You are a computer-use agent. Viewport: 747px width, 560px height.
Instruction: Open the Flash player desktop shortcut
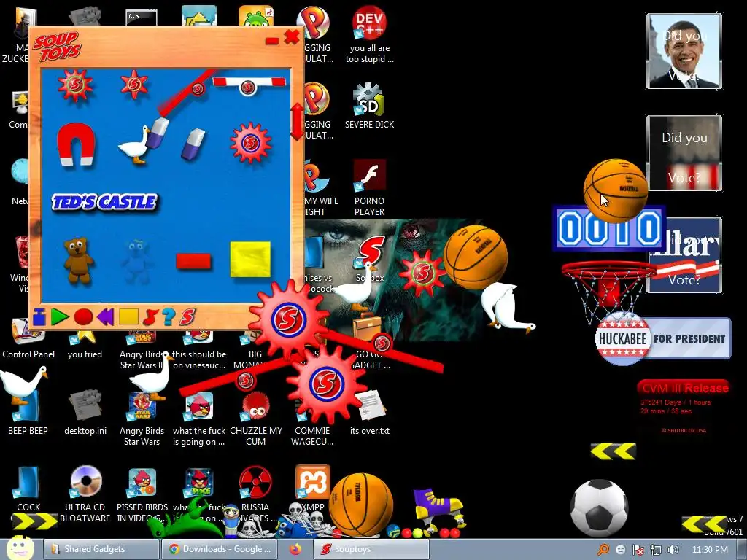370,188
